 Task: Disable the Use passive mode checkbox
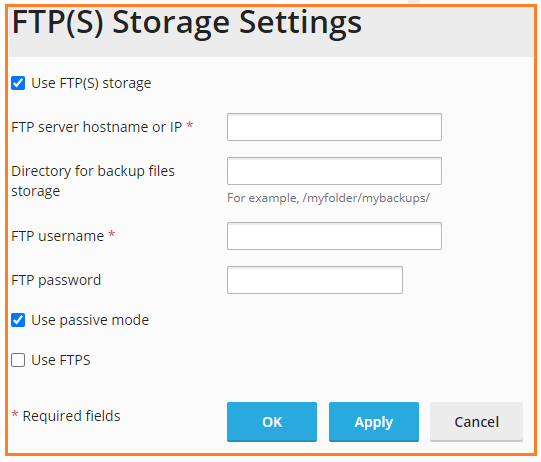pyautogui.click(x=18, y=320)
